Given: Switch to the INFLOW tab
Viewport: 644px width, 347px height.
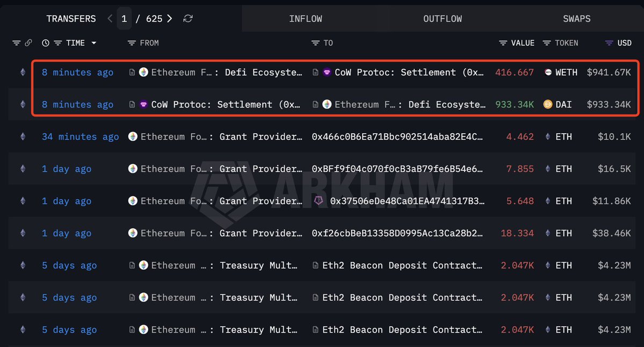Looking at the screenshot, I should [306, 19].
